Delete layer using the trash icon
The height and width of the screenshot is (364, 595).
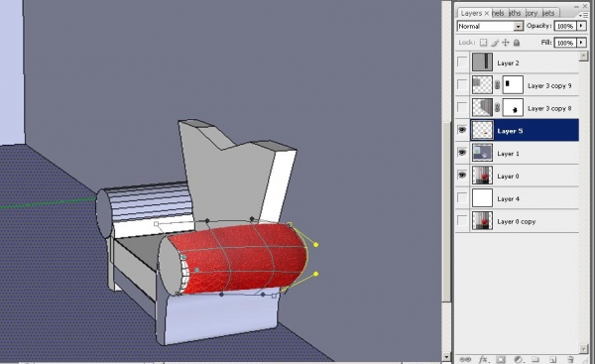pos(570,359)
